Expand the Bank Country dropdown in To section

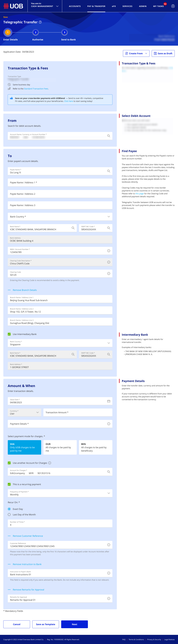point(60,216)
